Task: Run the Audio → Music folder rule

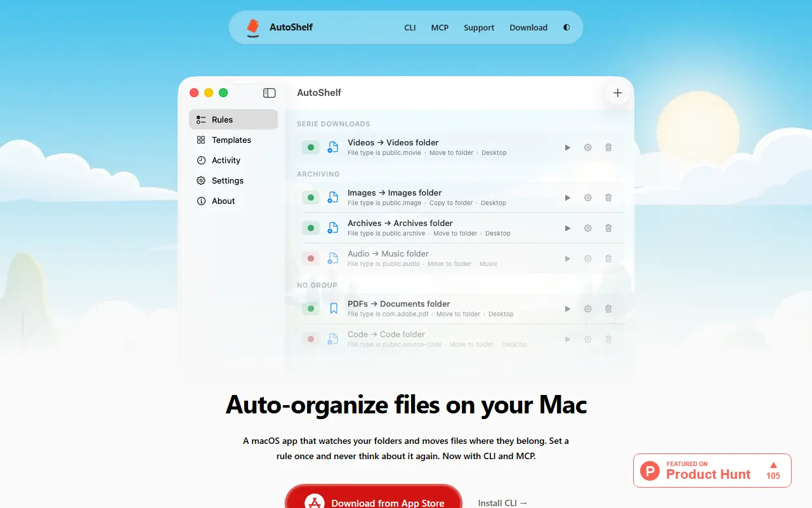Action: click(x=568, y=258)
